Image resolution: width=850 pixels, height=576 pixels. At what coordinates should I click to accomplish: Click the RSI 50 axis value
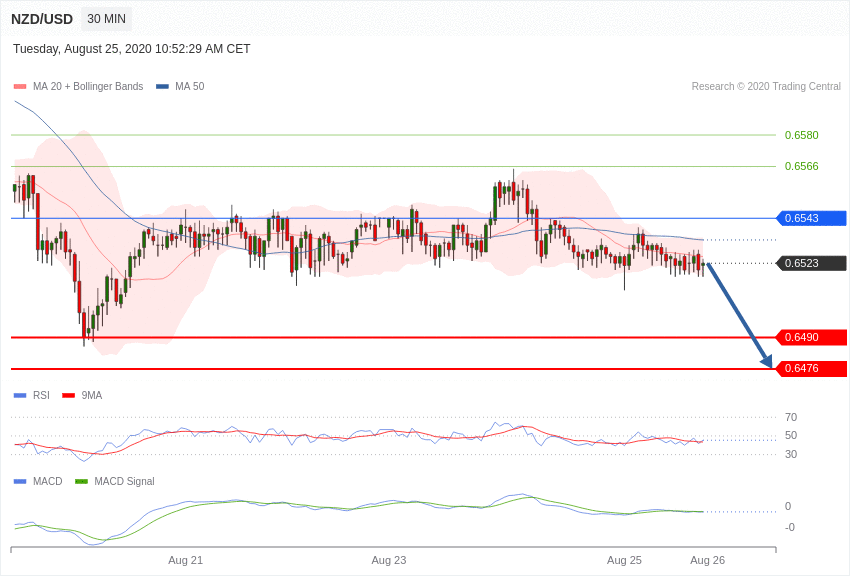[791, 436]
